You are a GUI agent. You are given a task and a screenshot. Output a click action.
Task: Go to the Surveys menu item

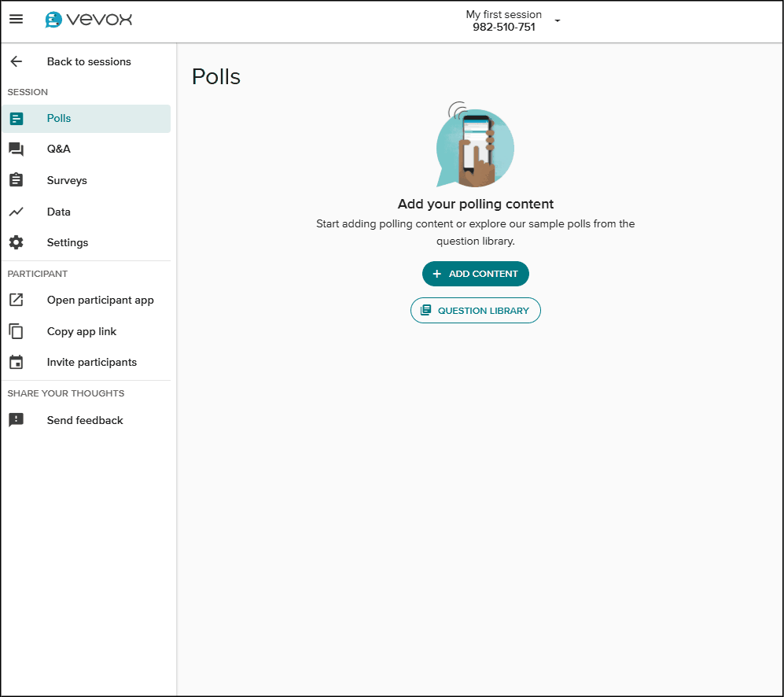67,180
